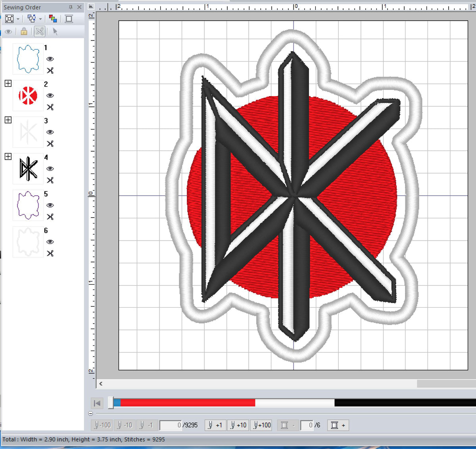Click the arrow select icon in Sewing Order
Image resolution: width=476 pixels, height=449 pixels.
coord(55,31)
